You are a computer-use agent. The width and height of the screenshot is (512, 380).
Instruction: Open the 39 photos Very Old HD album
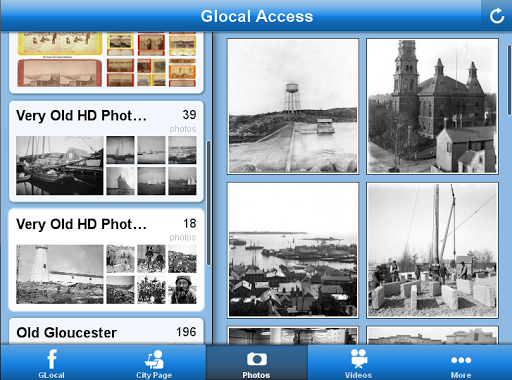106,152
